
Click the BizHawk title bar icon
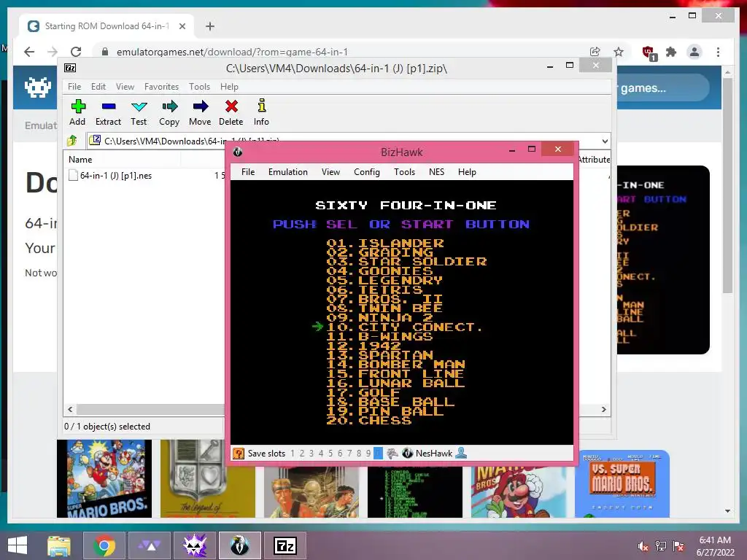pyautogui.click(x=238, y=152)
